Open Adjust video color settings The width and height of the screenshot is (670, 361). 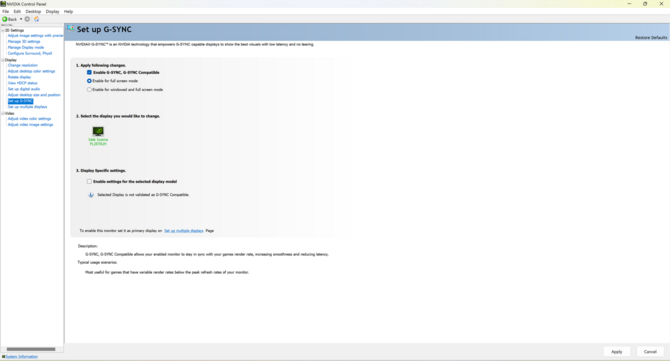[x=29, y=119]
